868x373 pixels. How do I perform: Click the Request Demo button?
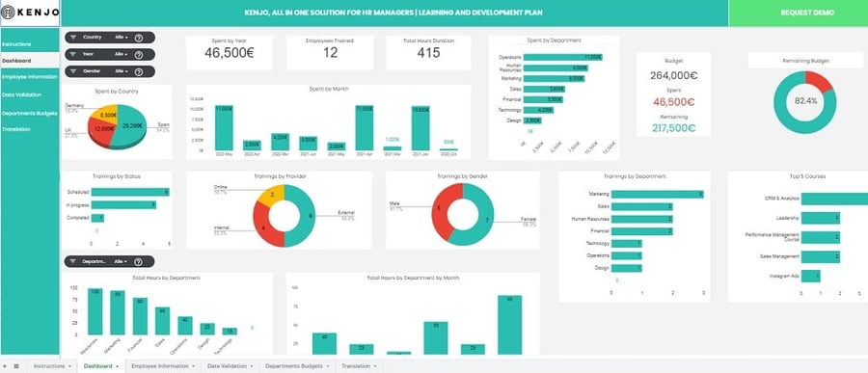(x=799, y=13)
